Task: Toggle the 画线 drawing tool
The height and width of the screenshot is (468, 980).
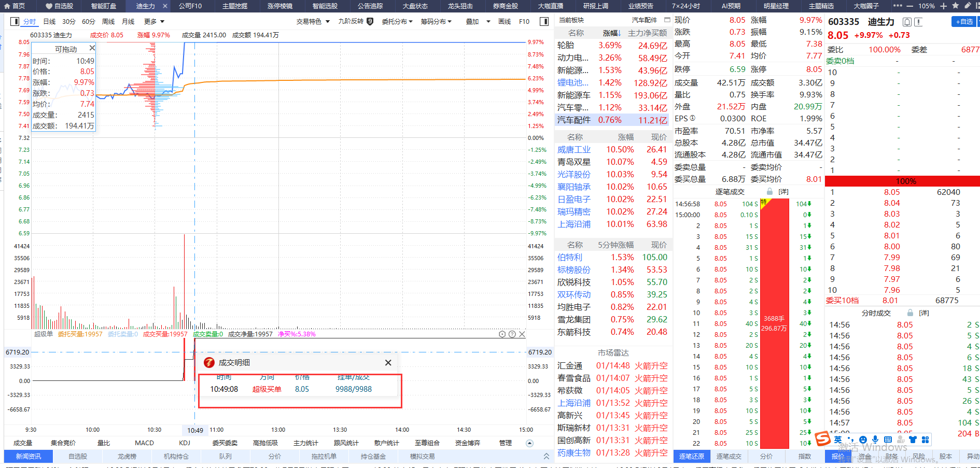Action: (505, 22)
